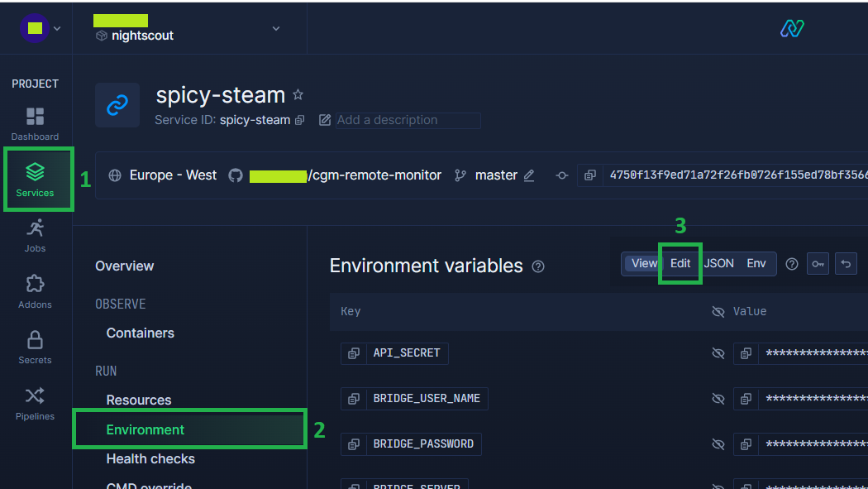The height and width of the screenshot is (489, 868).
Task: Open Containers under Observe
Action: click(140, 333)
